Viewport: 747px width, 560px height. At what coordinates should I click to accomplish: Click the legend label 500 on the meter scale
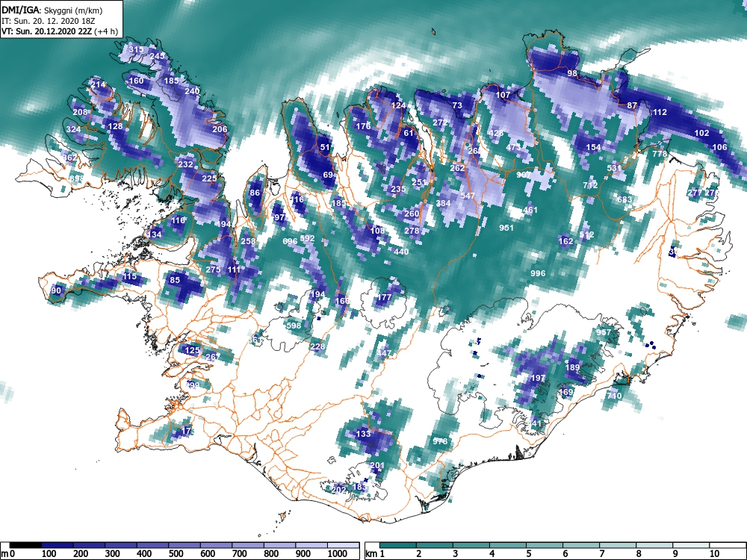[176, 553]
